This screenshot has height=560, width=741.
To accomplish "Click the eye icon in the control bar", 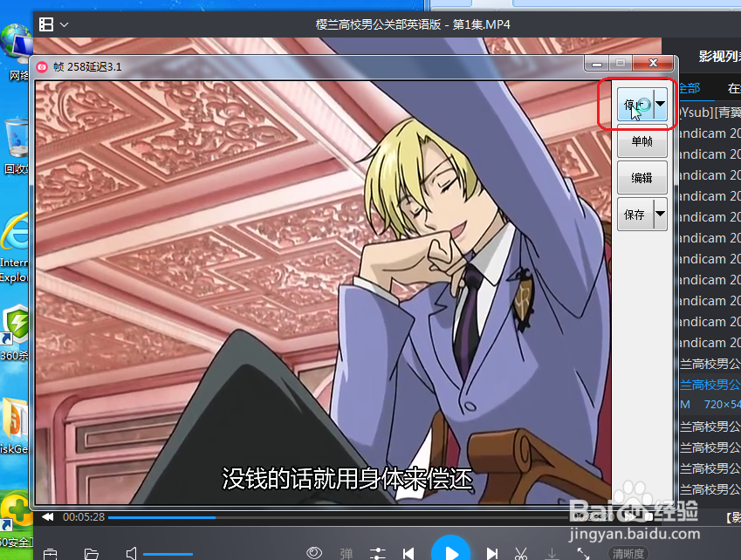I will click(314, 552).
